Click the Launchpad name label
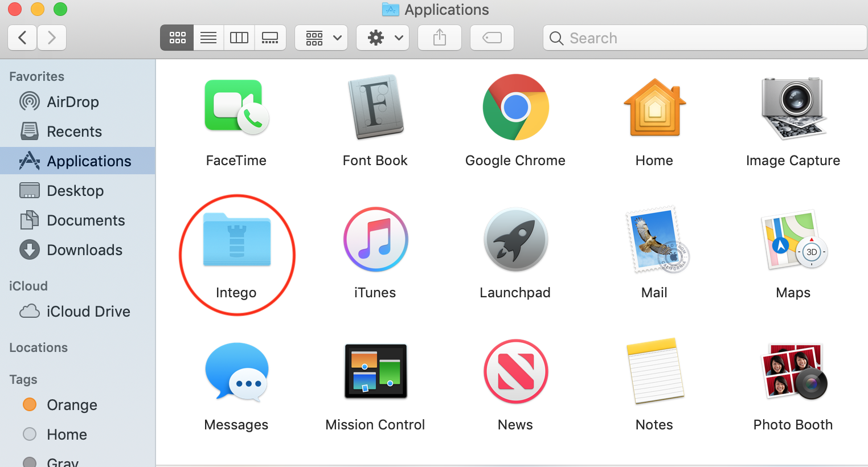Viewport: 868px width, 467px height. [x=515, y=293]
